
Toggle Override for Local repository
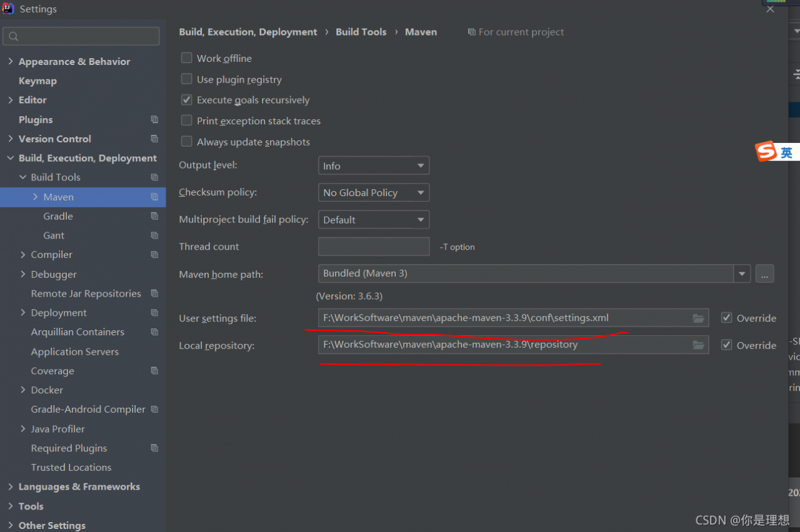click(x=726, y=345)
